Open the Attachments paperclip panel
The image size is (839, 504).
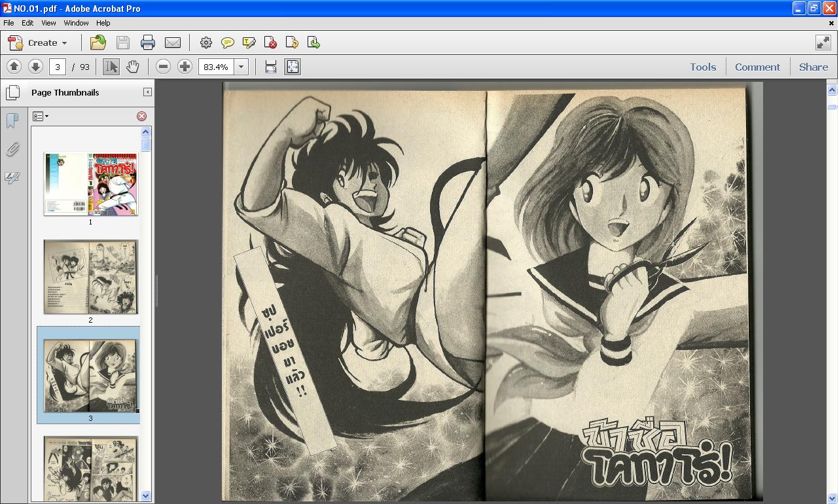12,149
